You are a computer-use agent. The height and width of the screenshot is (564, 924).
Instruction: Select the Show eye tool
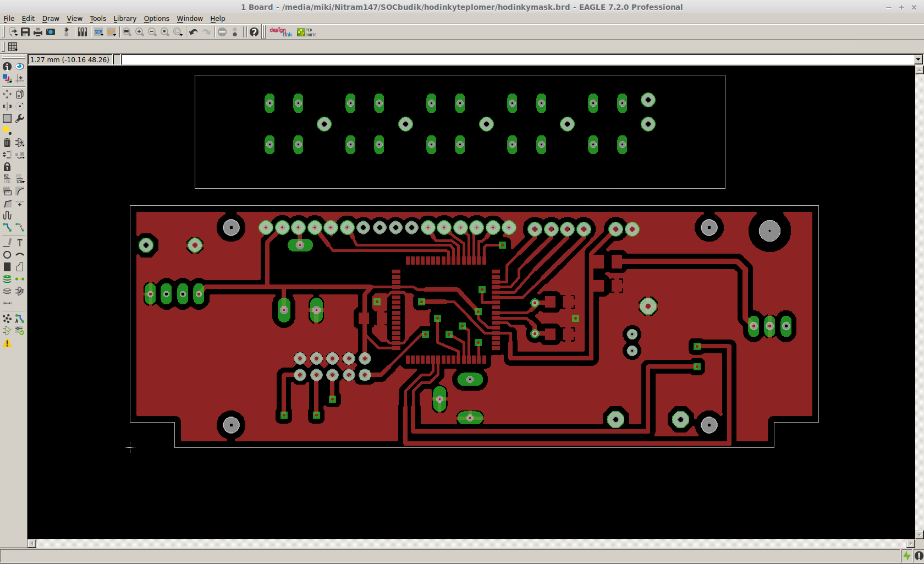[20, 66]
